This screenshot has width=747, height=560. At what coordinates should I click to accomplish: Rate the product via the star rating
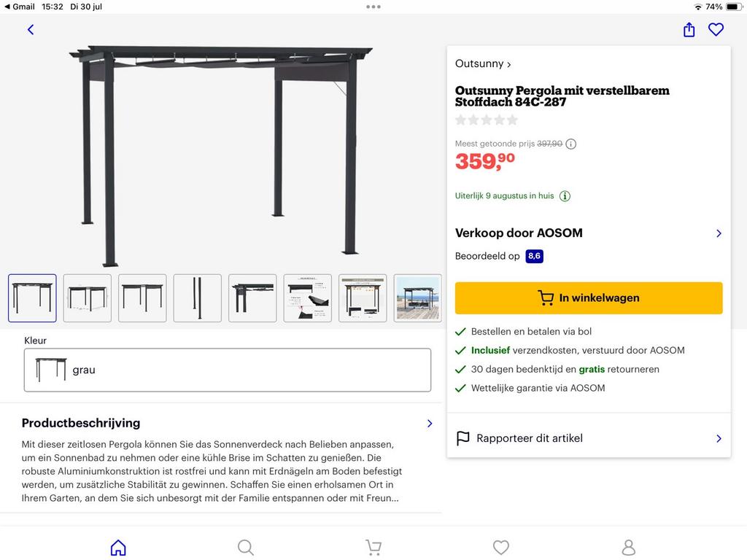[x=486, y=120]
